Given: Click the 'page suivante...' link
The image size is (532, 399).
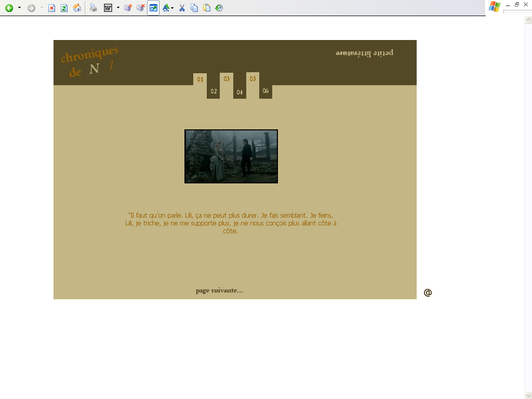Looking at the screenshot, I should click(x=219, y=291).
